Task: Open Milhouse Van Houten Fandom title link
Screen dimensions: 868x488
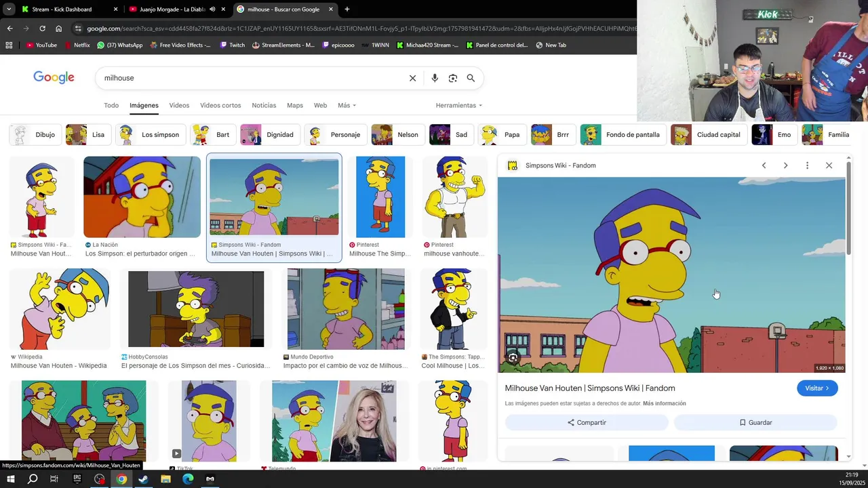Action: coord(590,388)
